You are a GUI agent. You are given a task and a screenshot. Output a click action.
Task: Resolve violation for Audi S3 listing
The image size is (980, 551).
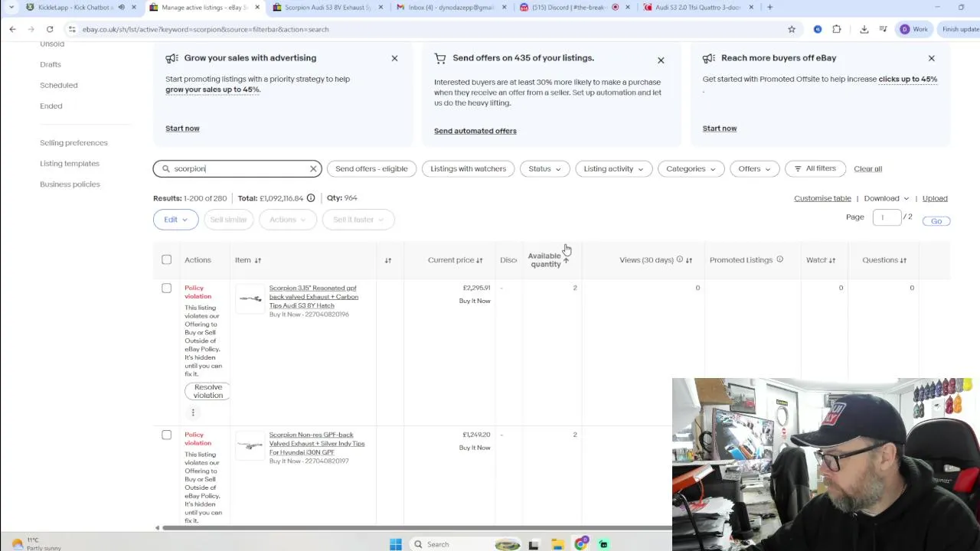[x=207, y=391]
